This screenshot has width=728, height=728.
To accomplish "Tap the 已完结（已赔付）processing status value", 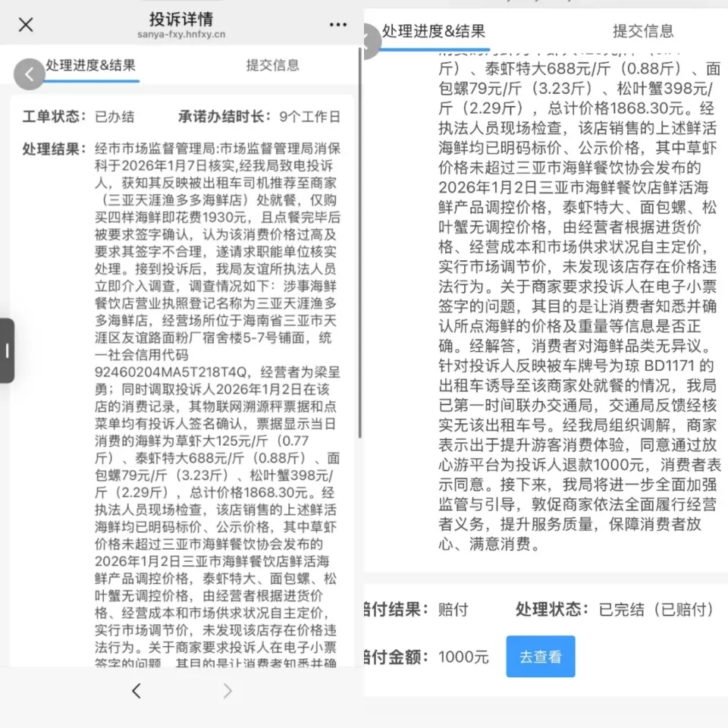I will (657, 609).
